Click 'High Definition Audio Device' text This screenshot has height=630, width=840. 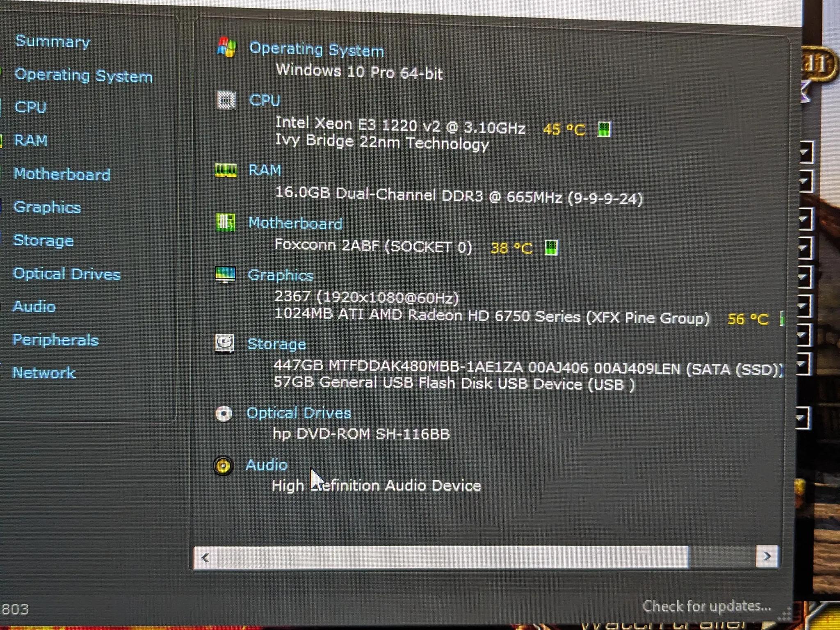376,486
